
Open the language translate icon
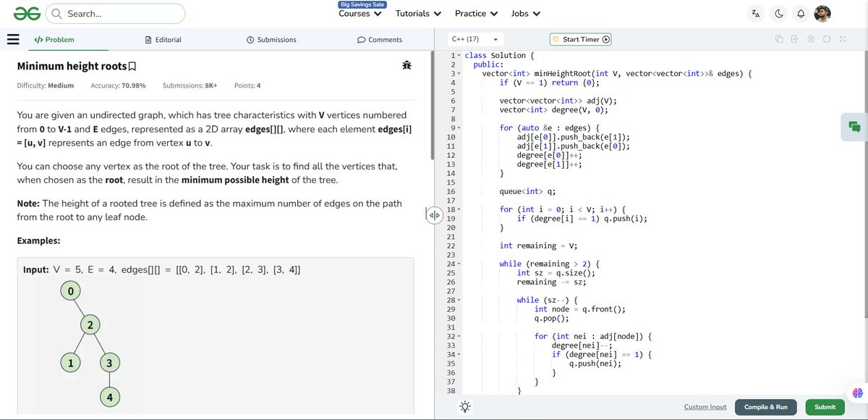tap(756, 13)
